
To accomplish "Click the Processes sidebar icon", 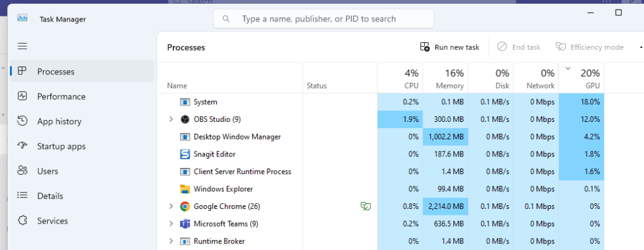I will pyautogui.click(x=22, y=71).
